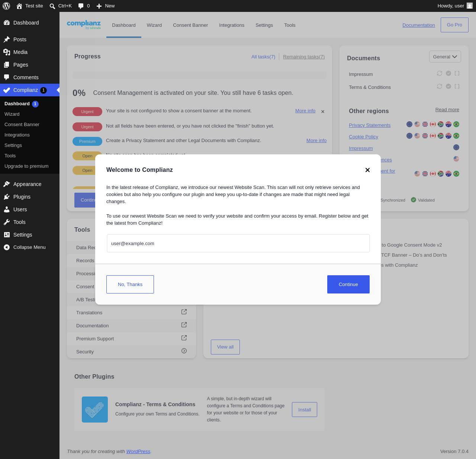Click the Appearance paintbrush icon
This screenshot has height=459, width=476.
7,184
